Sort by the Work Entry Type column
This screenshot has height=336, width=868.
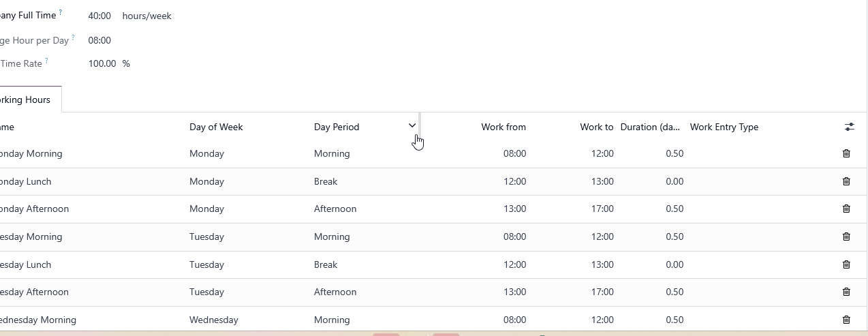724,127
